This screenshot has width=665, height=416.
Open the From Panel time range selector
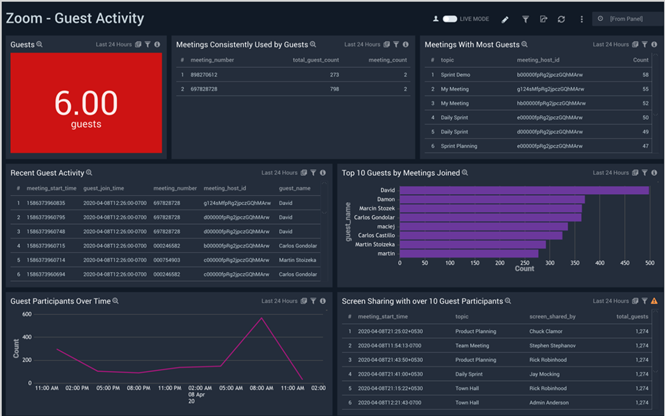click(x=627, y=19)
